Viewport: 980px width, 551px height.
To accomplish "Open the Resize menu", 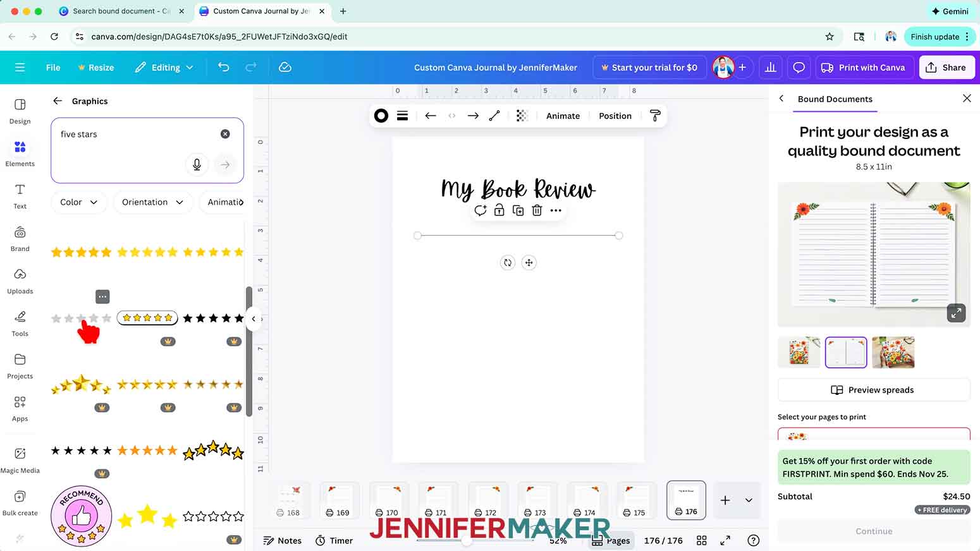I will [x=95, y=67].
